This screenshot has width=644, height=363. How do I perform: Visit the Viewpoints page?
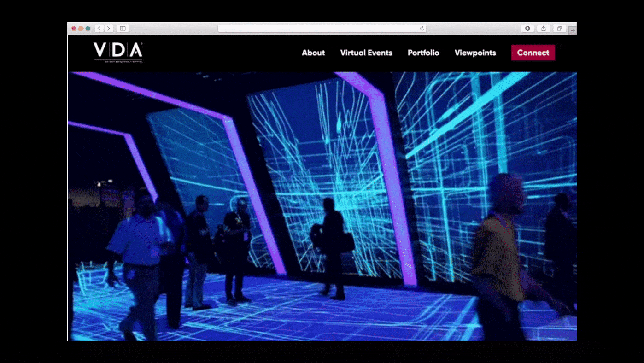[475, 53]
